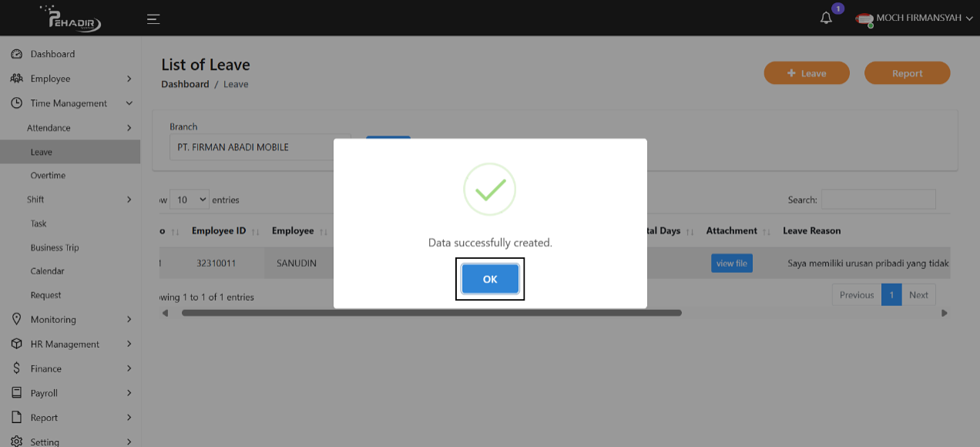Viewport: 980px width, 447px height.
Task: Click the Employee people icon
Action: click(x=16, y=79)
